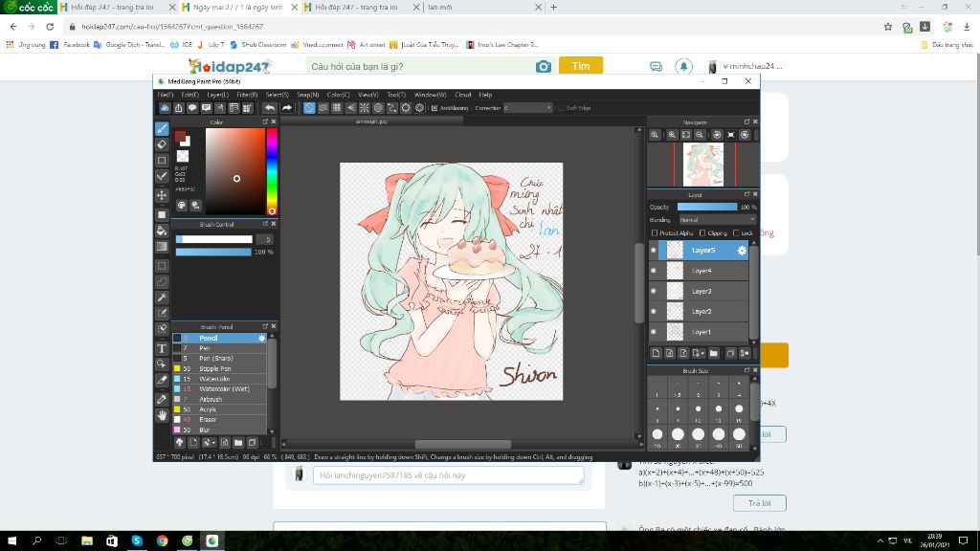Screen dimensions: 980x551
Task: Click the Tìm search button on Hoidap247
Action: pos(581,66)
